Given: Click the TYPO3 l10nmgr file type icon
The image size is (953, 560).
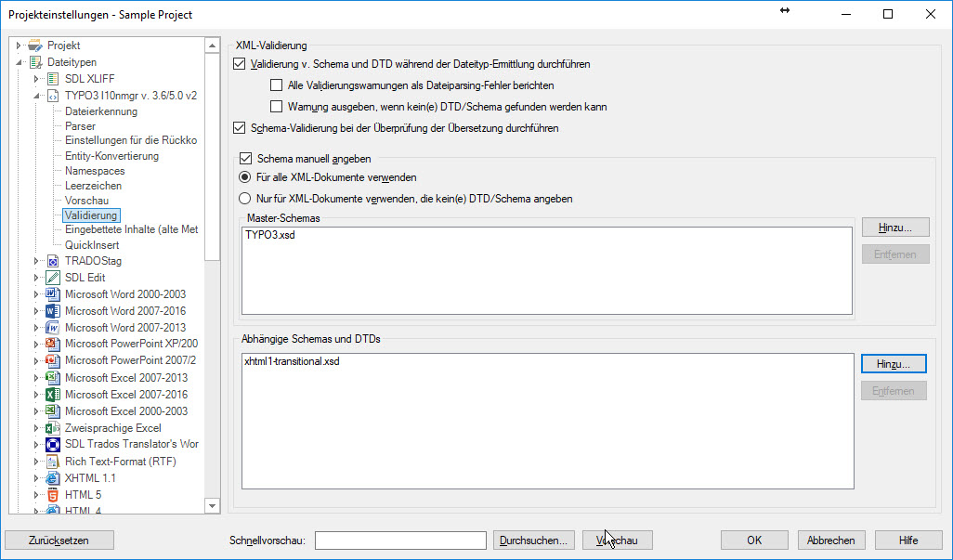Looking at the screenshot, I should coord(53,96).
